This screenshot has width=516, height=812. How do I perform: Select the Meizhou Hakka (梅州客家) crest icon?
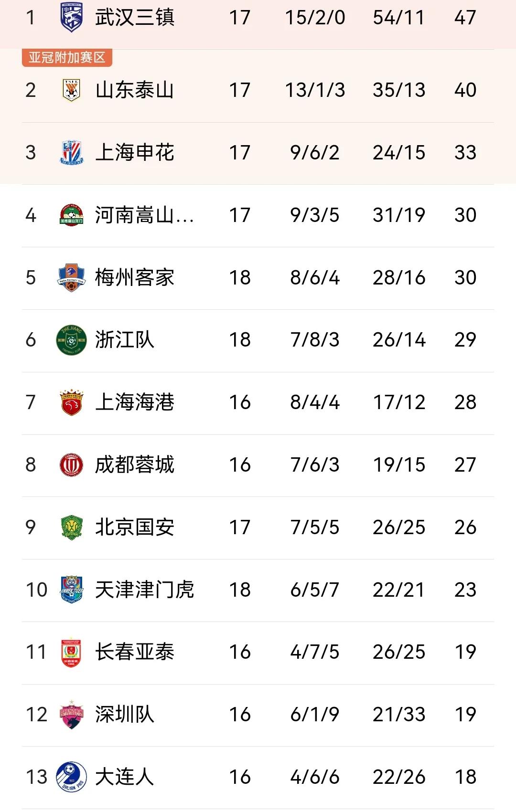(x=71, y=277)
